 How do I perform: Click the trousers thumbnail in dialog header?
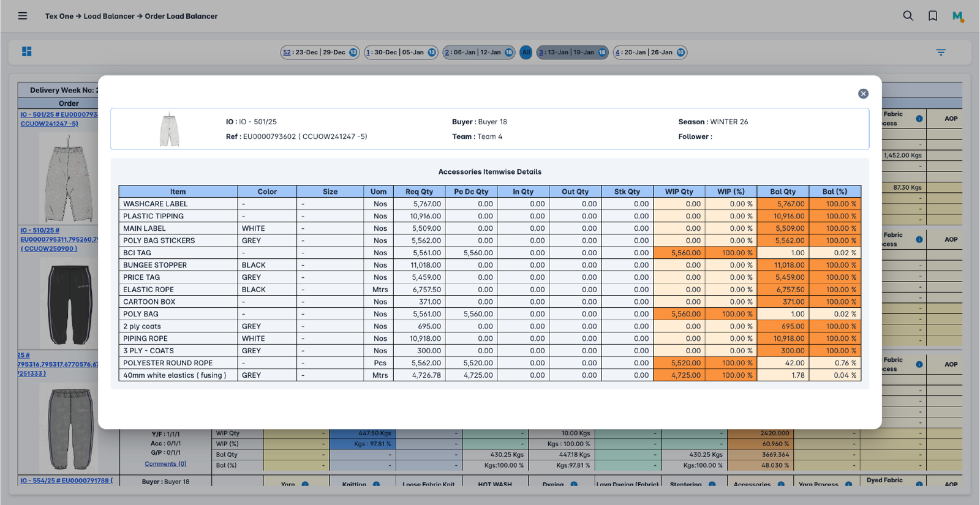point(170,129)
